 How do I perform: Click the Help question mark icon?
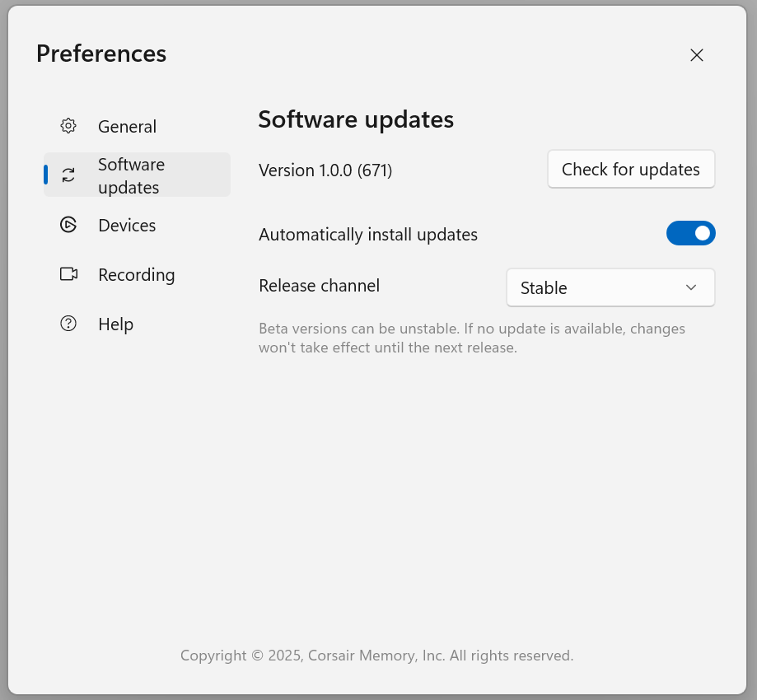(68, 324)
